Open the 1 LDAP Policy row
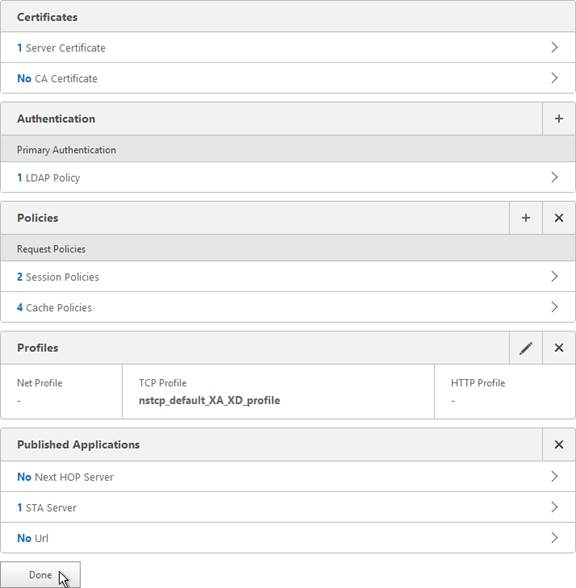Screen dimensions: 576x588 coord(288,178)
